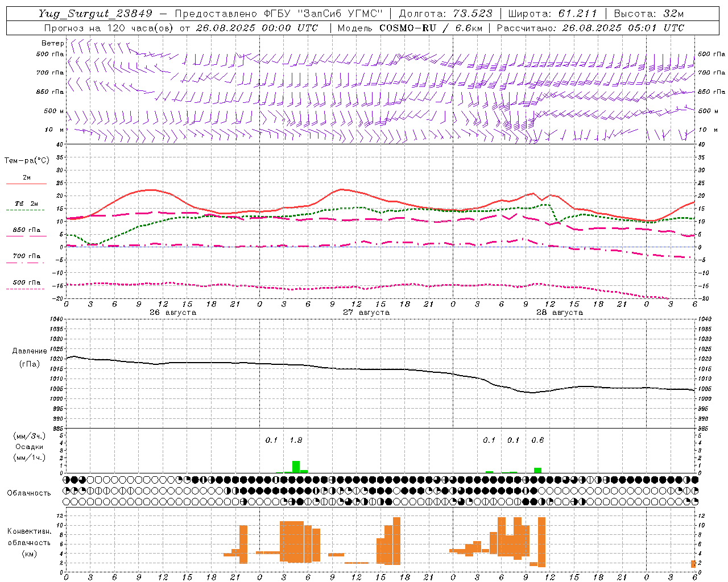The image size is (728, 582).
Task: Select the Прогноз на 120 часа(ов) text
Action: (x=109, y=28)
